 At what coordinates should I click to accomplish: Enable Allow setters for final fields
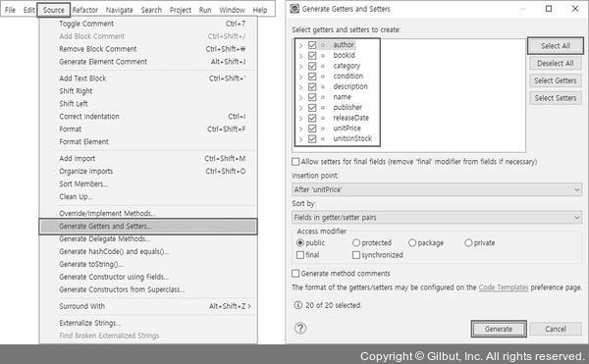click(x=295, y=162)
